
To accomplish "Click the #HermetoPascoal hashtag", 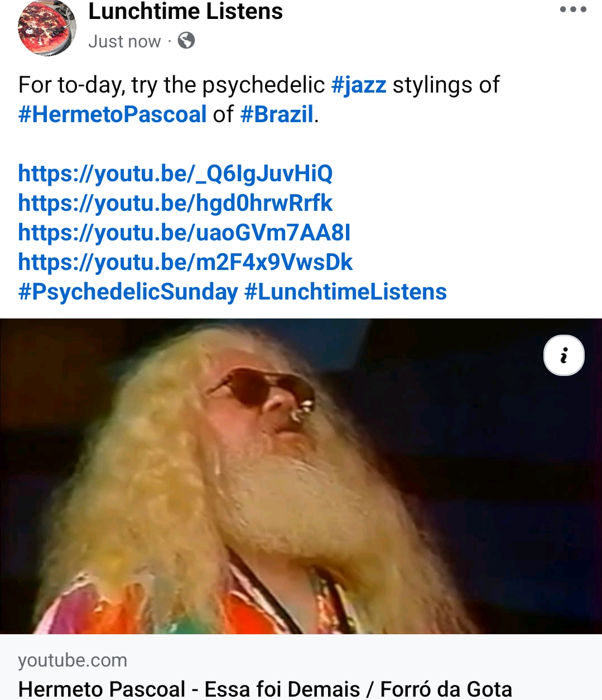I will click(112, 114).
